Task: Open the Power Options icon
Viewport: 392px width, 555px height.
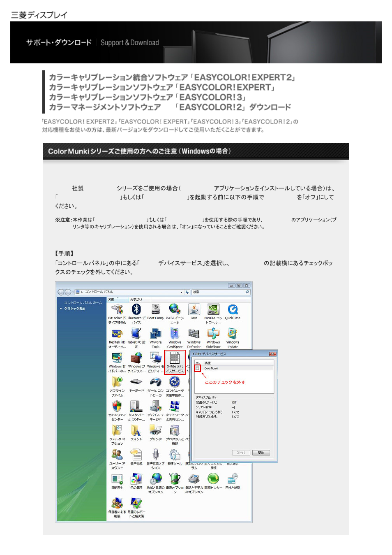Action: click(x=175, y=483)
